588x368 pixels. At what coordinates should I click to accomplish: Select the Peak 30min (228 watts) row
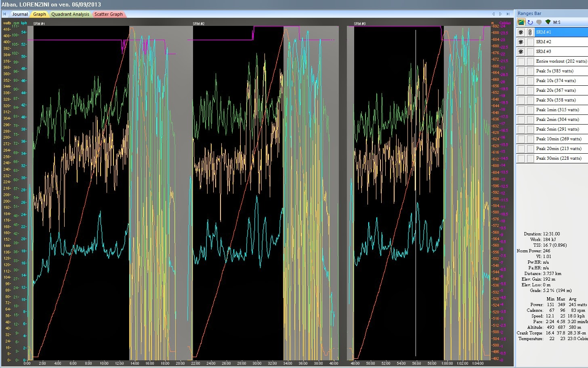(x=552, y=158)
